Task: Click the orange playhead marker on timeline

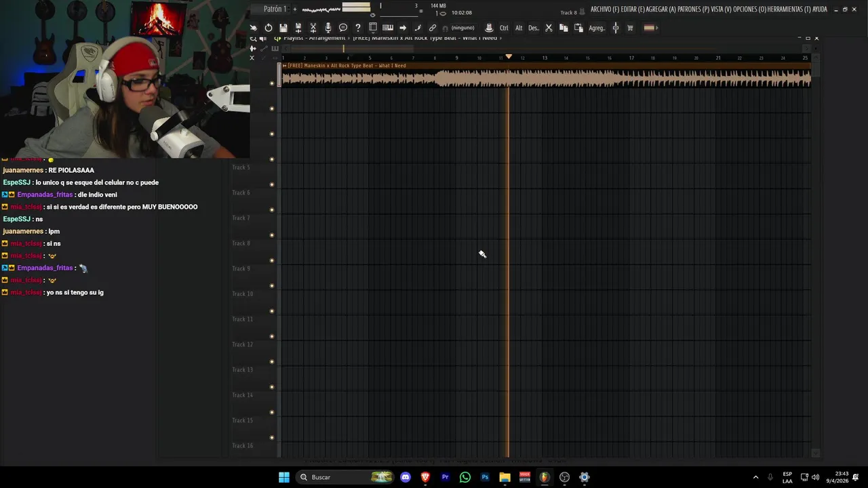Action: (x=509, y=57)
